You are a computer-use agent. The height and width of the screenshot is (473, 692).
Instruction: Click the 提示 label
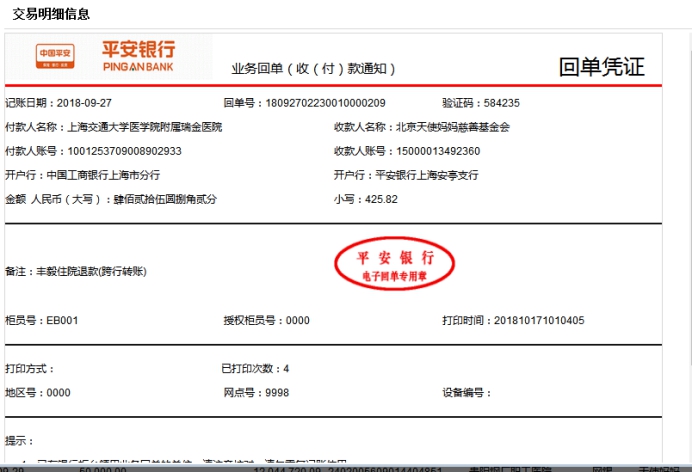click(19, 441)
